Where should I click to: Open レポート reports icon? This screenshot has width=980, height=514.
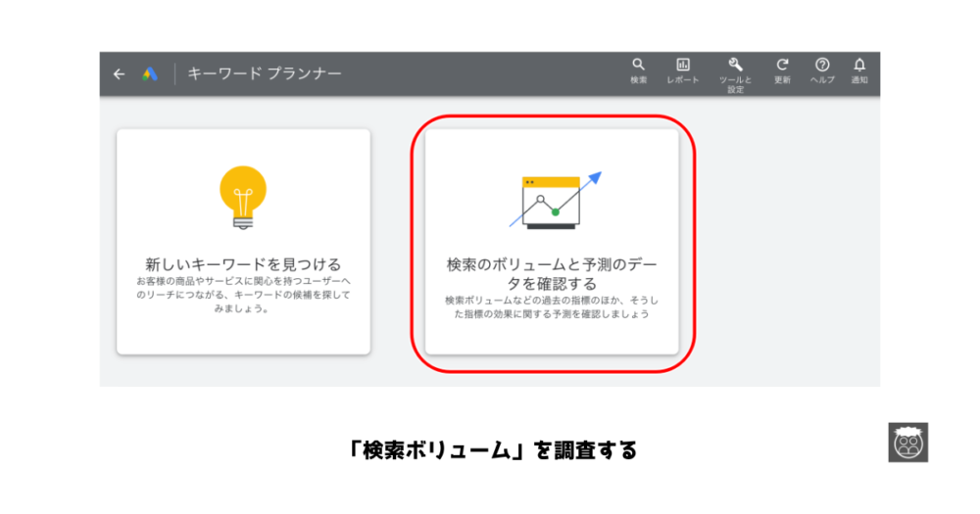tap(682, 65)
